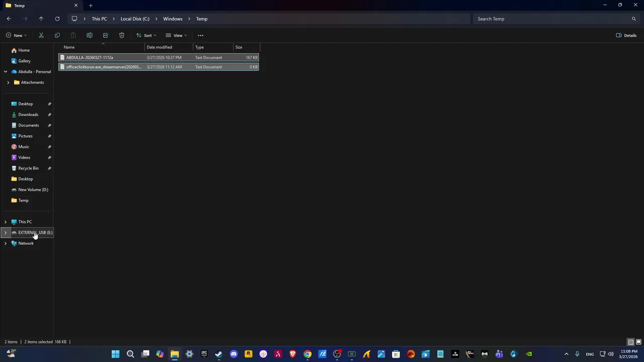Expand the EXTERNAL_USB (E:) tree node

point(6,232)
